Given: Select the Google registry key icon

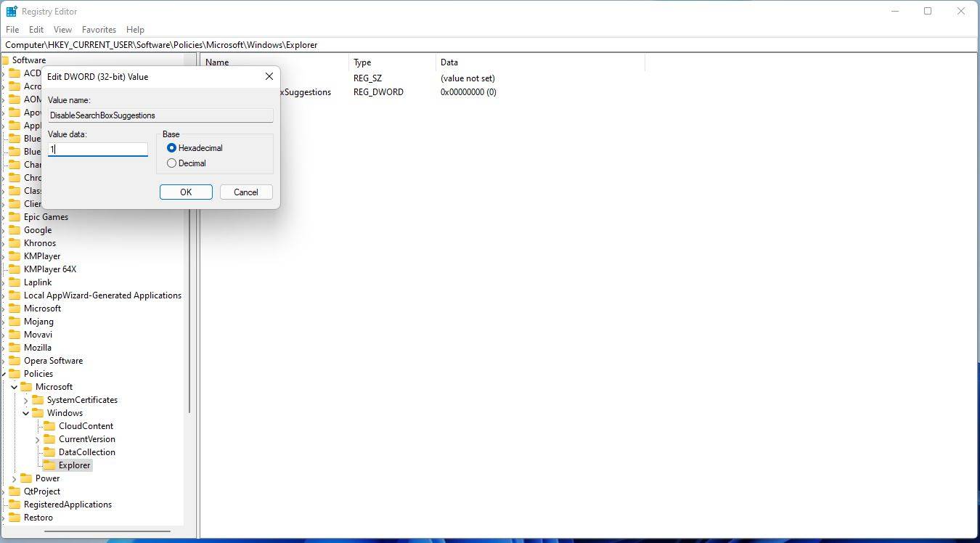Looking at the screenshot, I should pyautogui.click(x=16, y=229).
